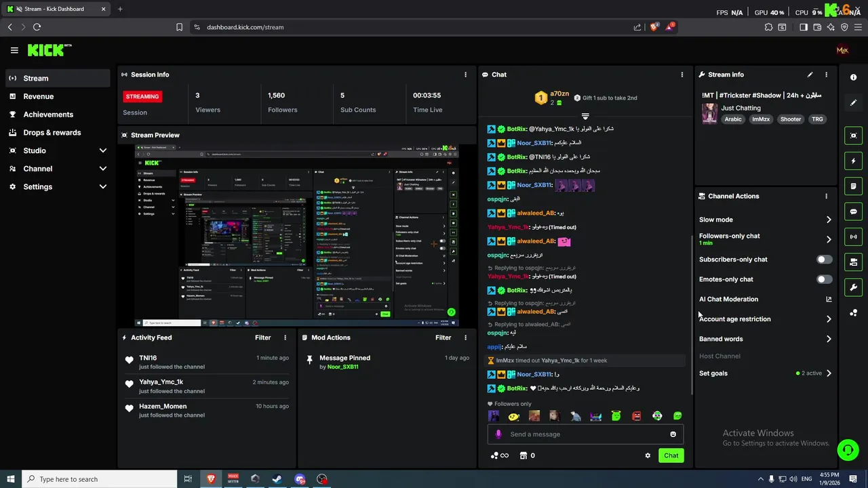Click the info icon in the right sidebar
The width and height of the screenshot is (868, 488).
pyautogui.click(x=854, y=77)
